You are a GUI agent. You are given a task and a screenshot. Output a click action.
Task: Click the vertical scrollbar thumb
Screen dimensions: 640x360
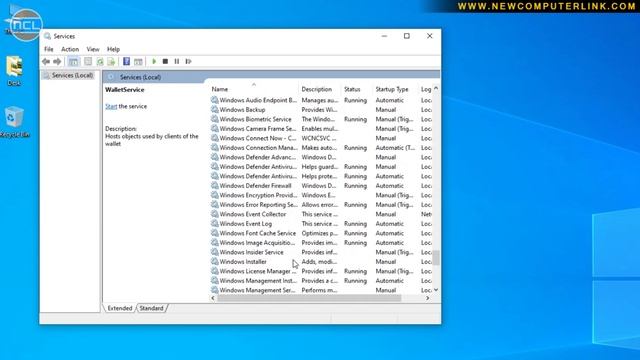(436, 258)
